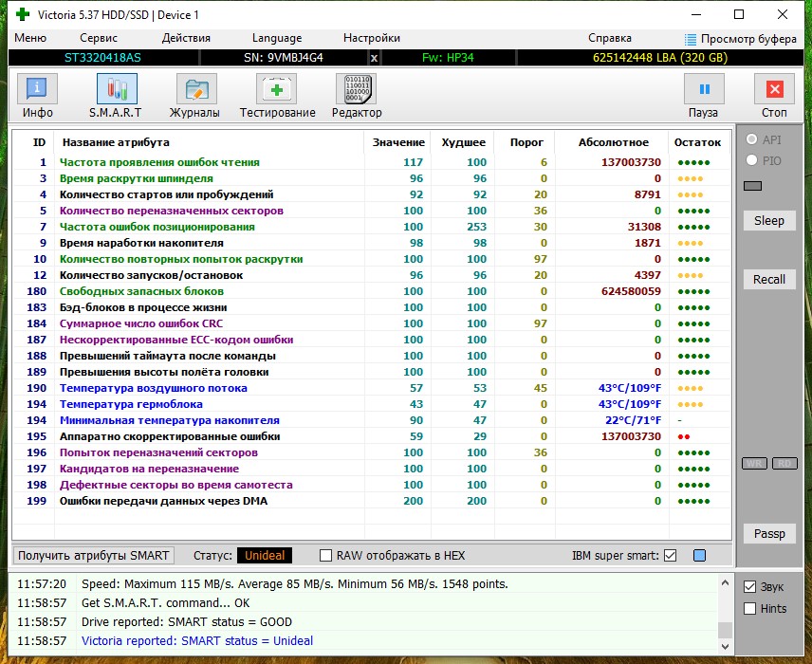The height and width of the screenshot is (664, 812).
Task: Click the Пауза pause icon
Action: (x=704, y=89)
